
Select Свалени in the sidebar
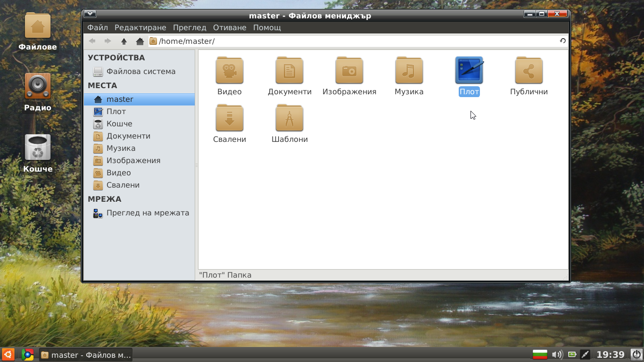139,185
